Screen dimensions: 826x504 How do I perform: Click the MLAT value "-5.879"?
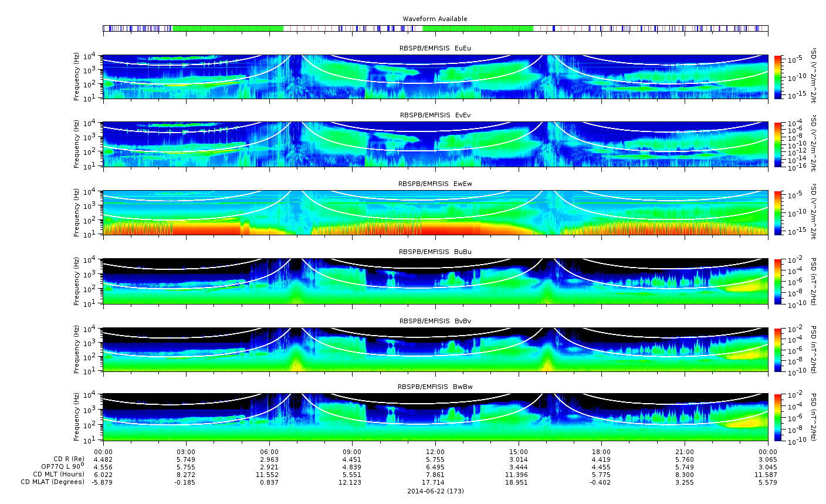click(103, 482)
